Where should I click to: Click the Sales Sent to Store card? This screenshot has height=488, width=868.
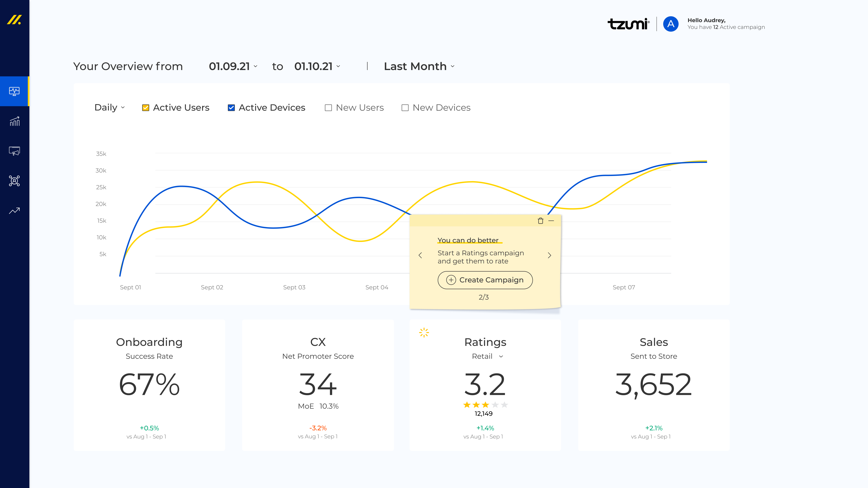pyautogui.click(x=654, y=385)
